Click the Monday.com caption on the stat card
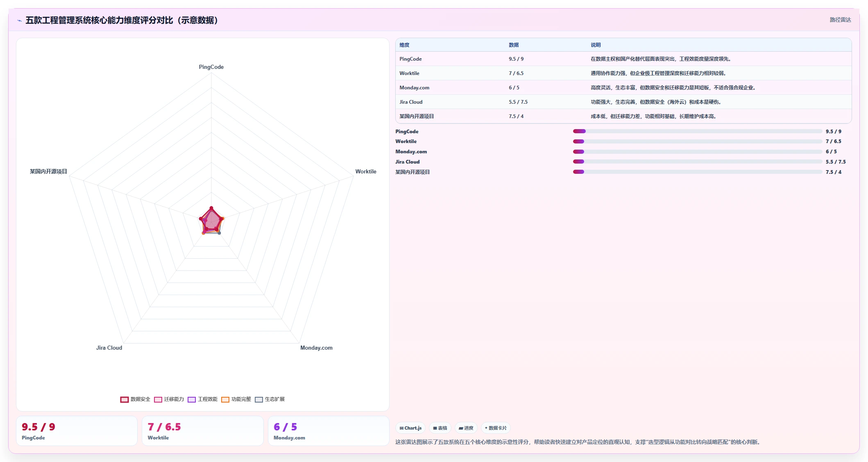Image resolution: width=868 pixels, height=462 pixels. coord(289,438)
